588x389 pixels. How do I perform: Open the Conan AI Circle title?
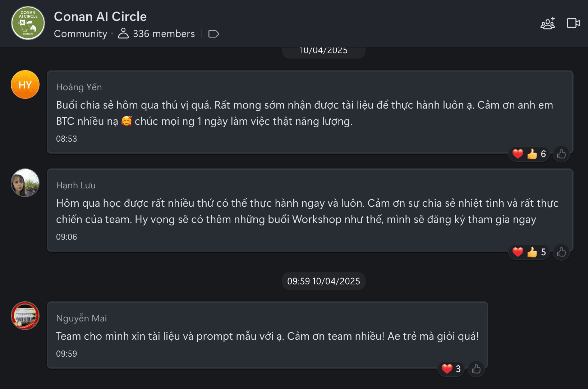pos(100,17)
